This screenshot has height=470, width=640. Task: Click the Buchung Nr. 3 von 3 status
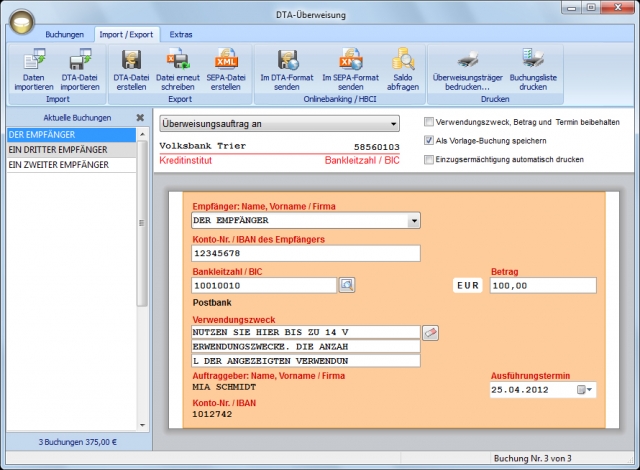(x=532, y=459)
